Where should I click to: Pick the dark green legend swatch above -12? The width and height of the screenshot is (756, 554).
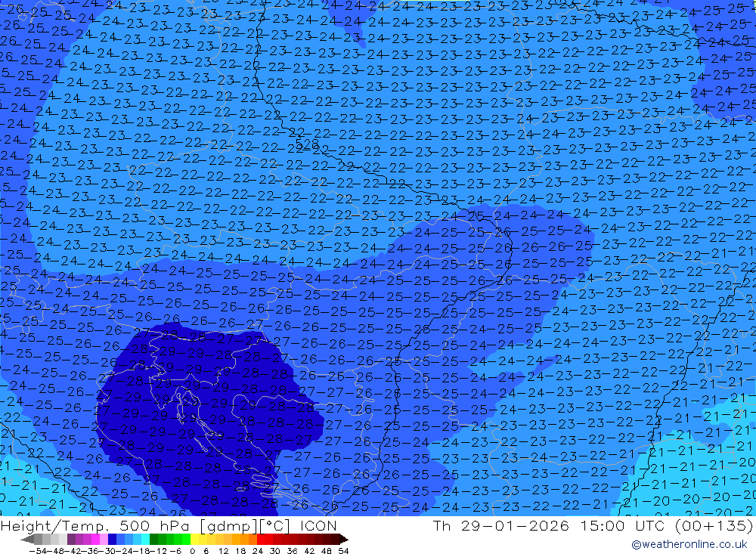point(153,539)
